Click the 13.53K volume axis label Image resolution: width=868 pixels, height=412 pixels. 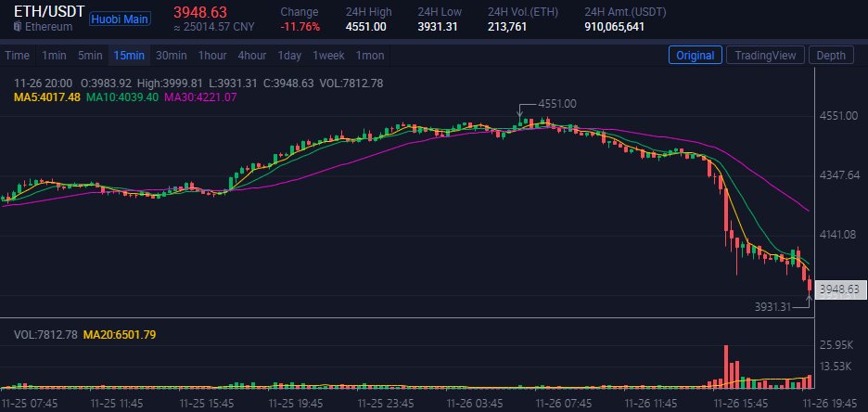[836, 366]
